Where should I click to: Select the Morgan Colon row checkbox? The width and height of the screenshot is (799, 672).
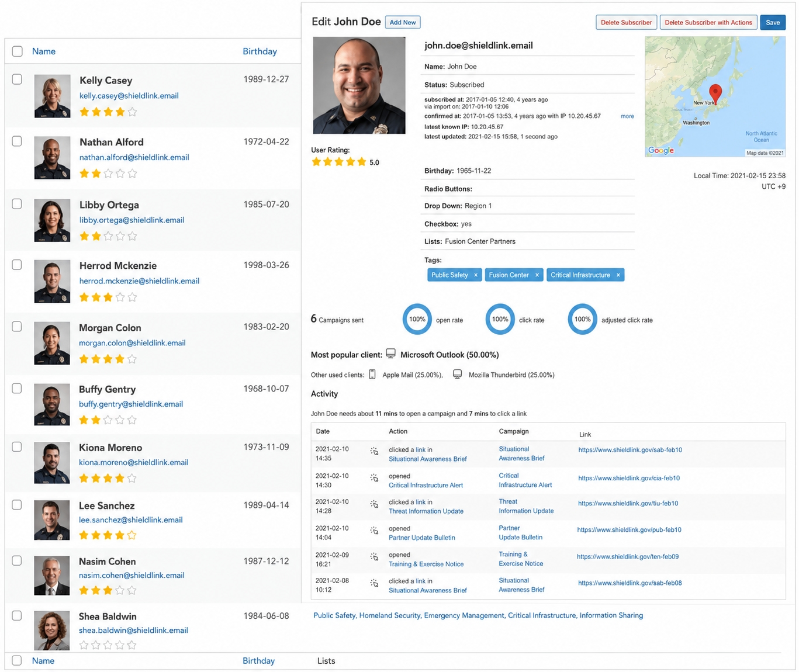coord(17,327)
